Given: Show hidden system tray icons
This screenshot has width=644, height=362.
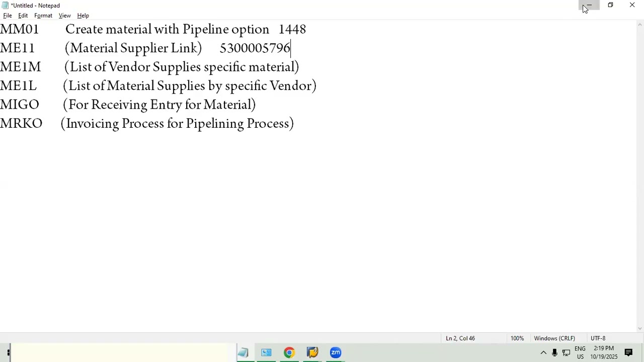Looking at the screenshot, I should 543,353.
